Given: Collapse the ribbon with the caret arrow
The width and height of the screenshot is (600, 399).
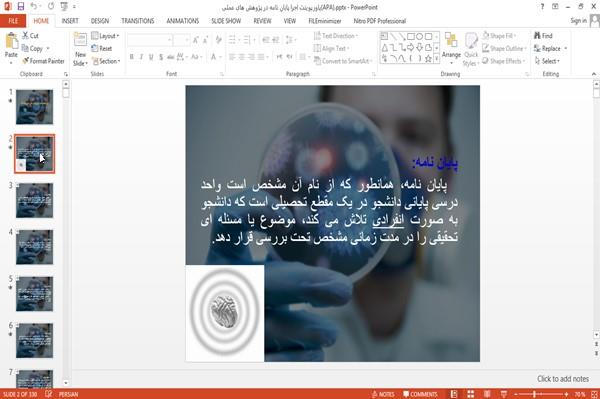Looking at the screenshot, I should tap(594, 74).
